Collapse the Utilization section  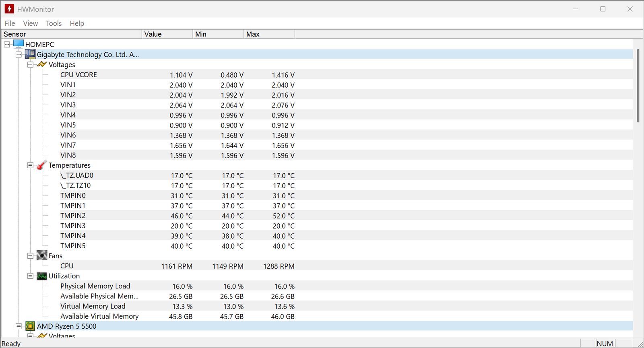[x=30, y=276]
